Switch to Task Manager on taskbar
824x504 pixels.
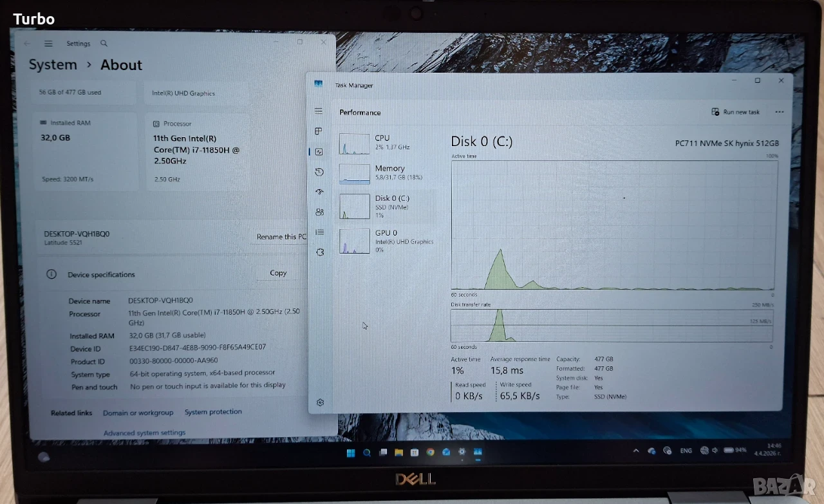(478, 452)
